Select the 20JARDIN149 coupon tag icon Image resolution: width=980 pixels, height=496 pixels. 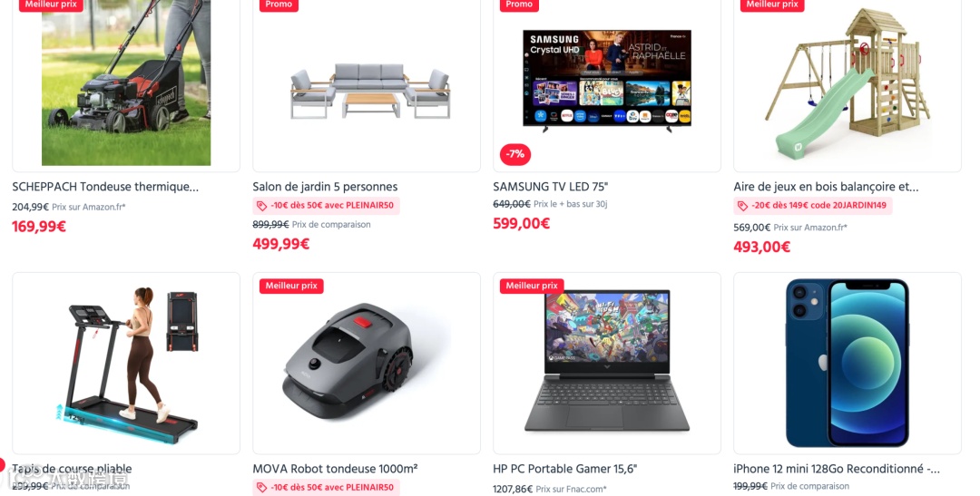tap(742, 206)
